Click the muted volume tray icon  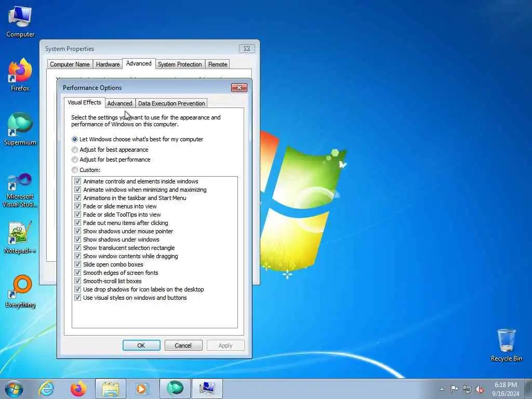click(x=480, y=390)
